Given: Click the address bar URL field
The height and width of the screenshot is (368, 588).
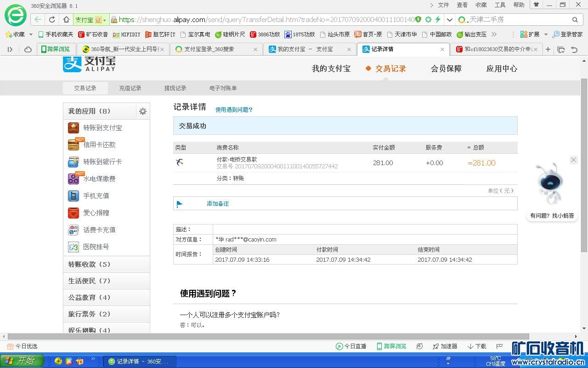Looking at the screenshot, I should point(266,20).
